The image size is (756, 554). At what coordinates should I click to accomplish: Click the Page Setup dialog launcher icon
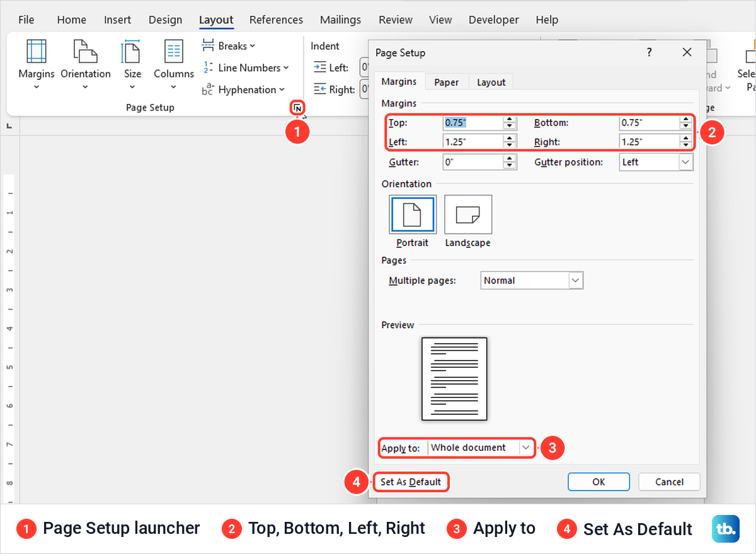(x=298, y=108)
